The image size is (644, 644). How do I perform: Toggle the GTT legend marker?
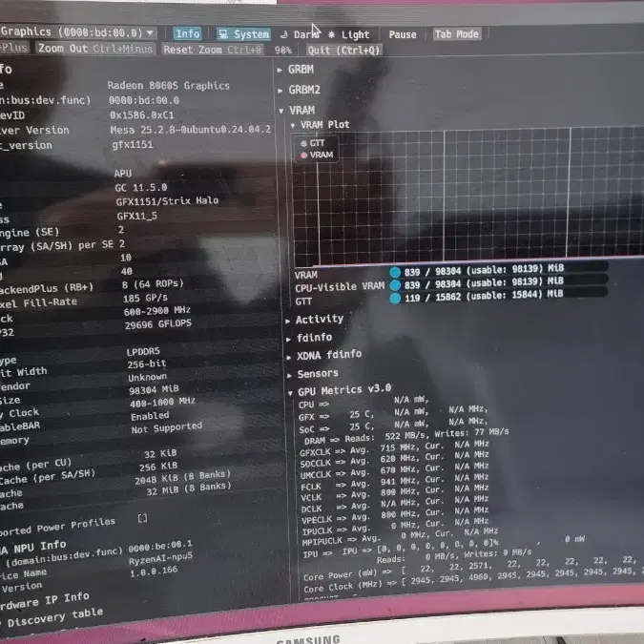coord(304,143)
